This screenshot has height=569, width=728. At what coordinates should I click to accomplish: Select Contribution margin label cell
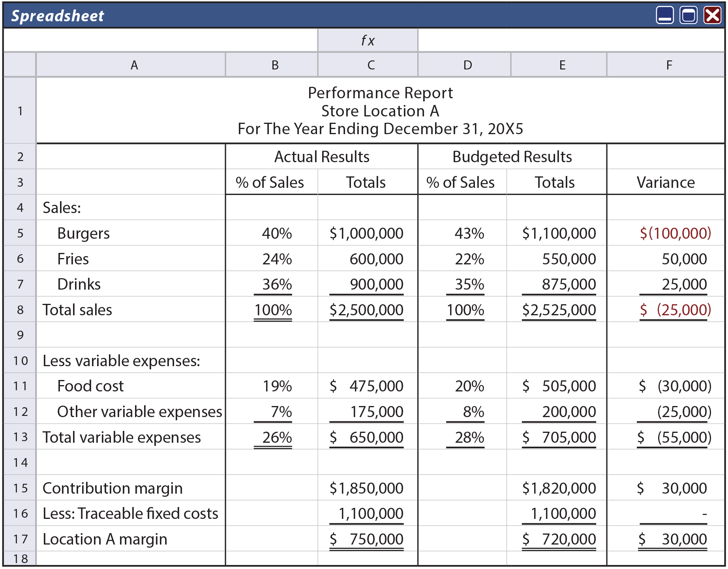pos(131,488)
